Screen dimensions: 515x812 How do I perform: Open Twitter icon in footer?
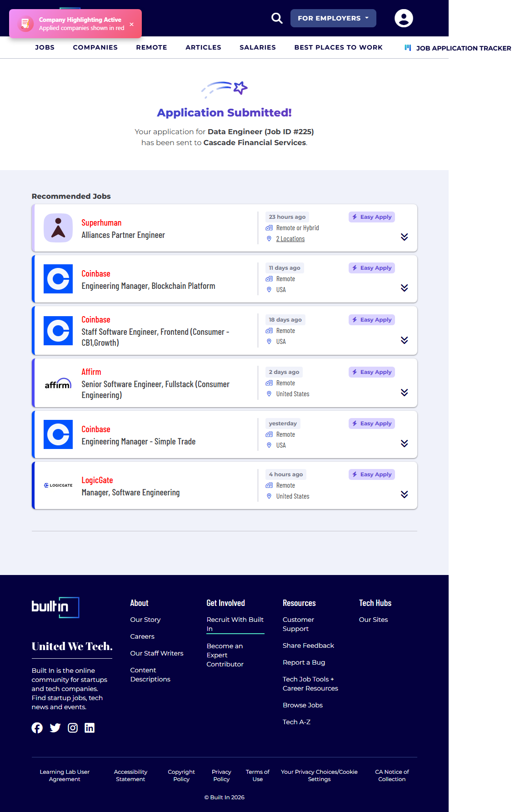coord(55,728)
